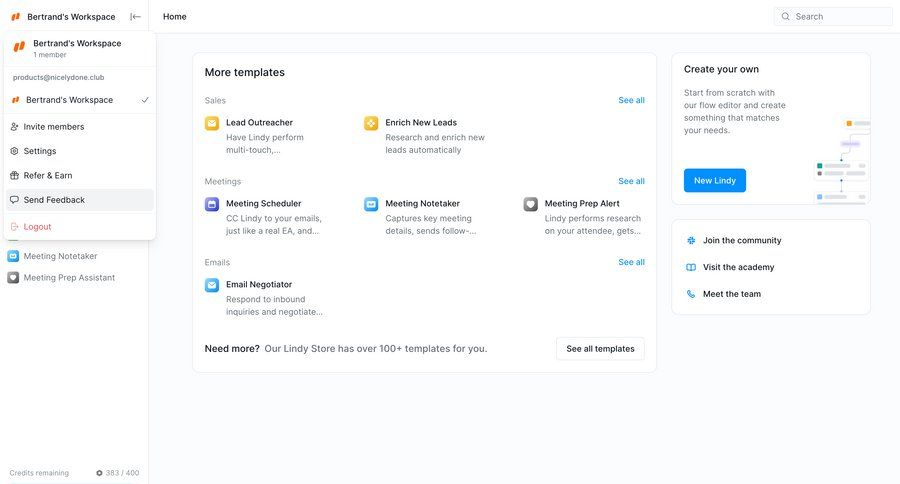Open the Email Negotiator template title
Screen dimensions: 900x484
(259, 284)
